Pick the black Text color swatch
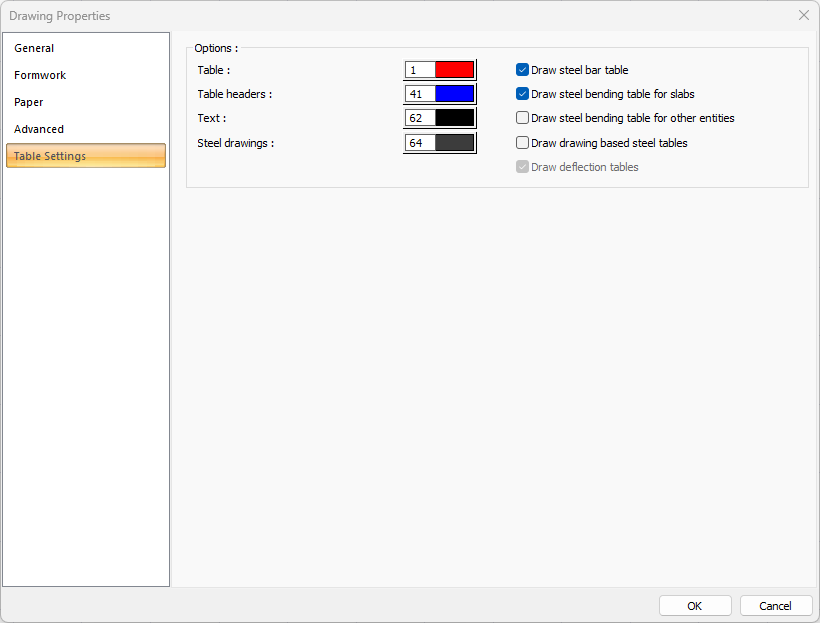This screenshot has height=623, width=820. point(454,118)
